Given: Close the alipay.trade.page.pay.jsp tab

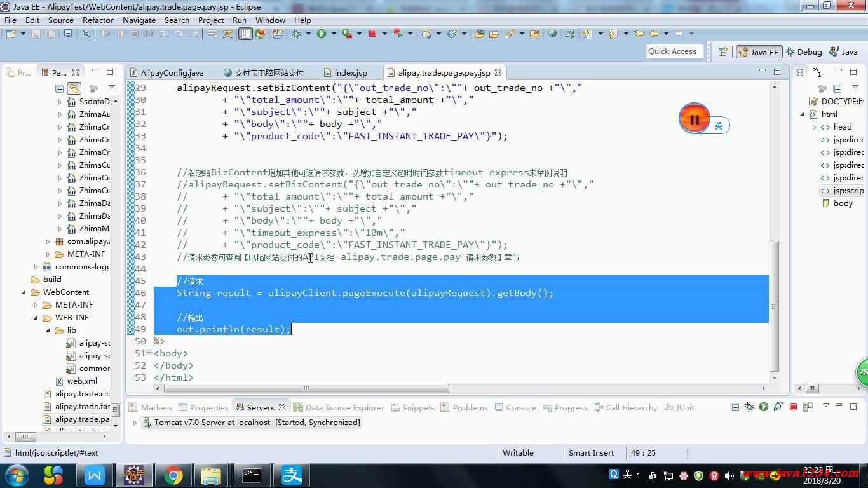Looking at the screenshot, I should point(498,72).
